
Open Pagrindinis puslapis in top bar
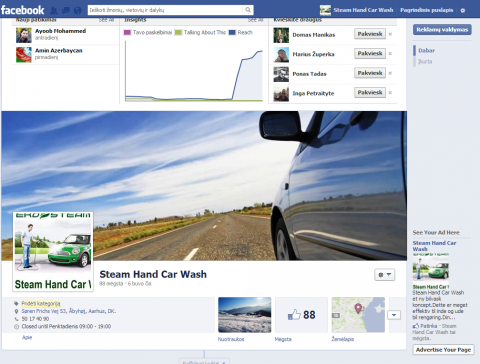(x=427, y=10)
